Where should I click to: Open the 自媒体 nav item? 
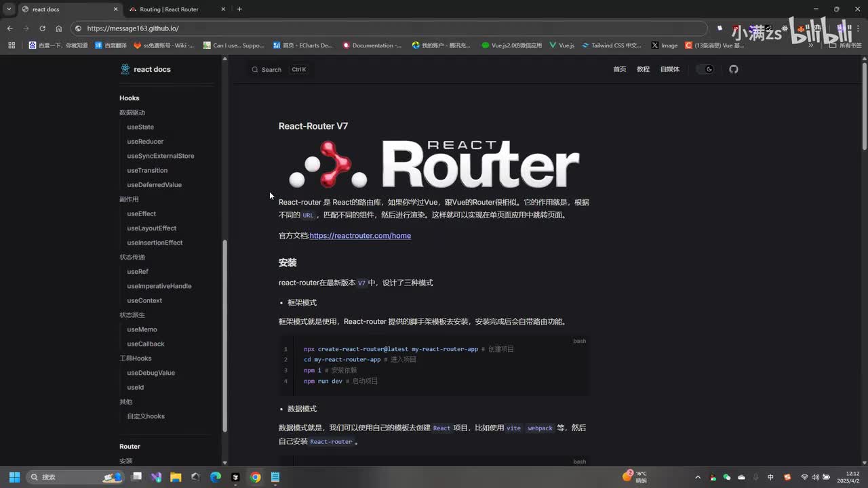point(670,69)
